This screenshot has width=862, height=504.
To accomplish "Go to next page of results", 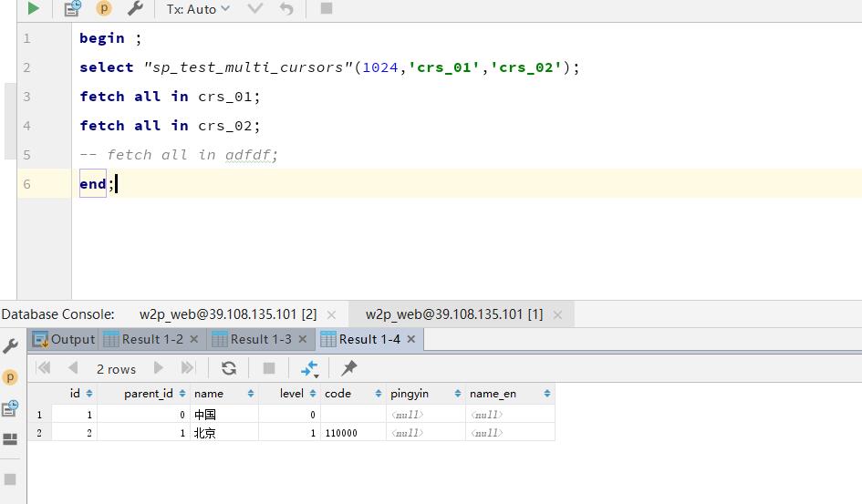I will 159,368.
